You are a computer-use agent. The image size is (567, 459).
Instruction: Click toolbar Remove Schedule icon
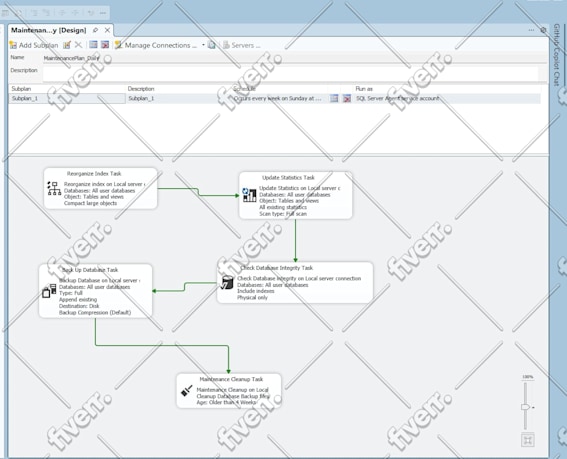pyautogui.click(x=105, y=45)
